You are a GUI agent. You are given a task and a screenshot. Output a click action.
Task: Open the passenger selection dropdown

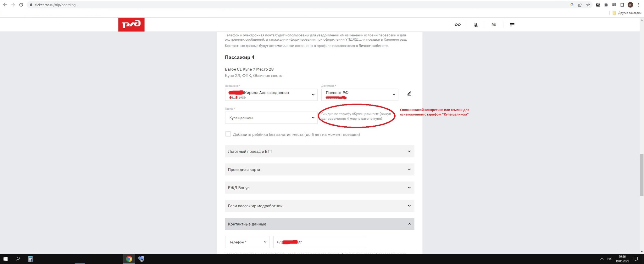pos(271,95)
